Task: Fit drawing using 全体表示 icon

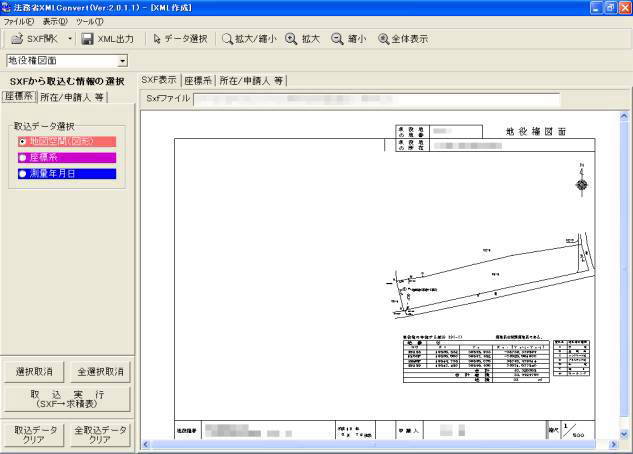Action: pos(384,39)
